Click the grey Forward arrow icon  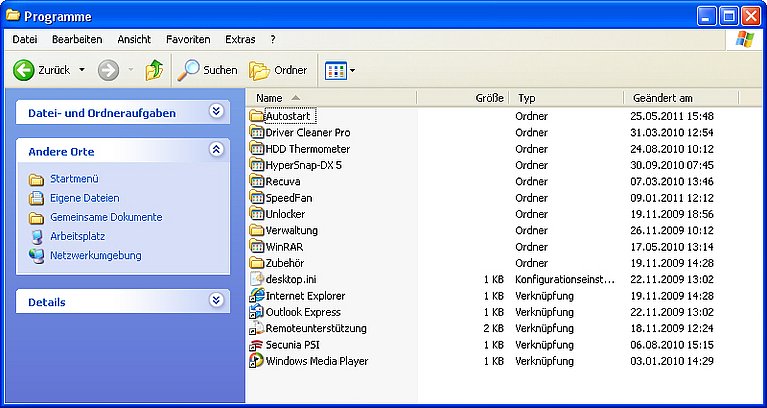point(108,70)
